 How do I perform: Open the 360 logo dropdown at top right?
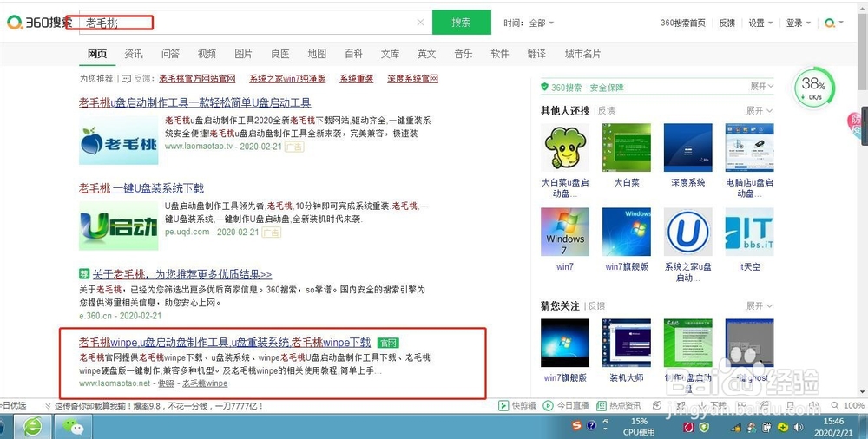pyautogui.click(x=833, y=23)
